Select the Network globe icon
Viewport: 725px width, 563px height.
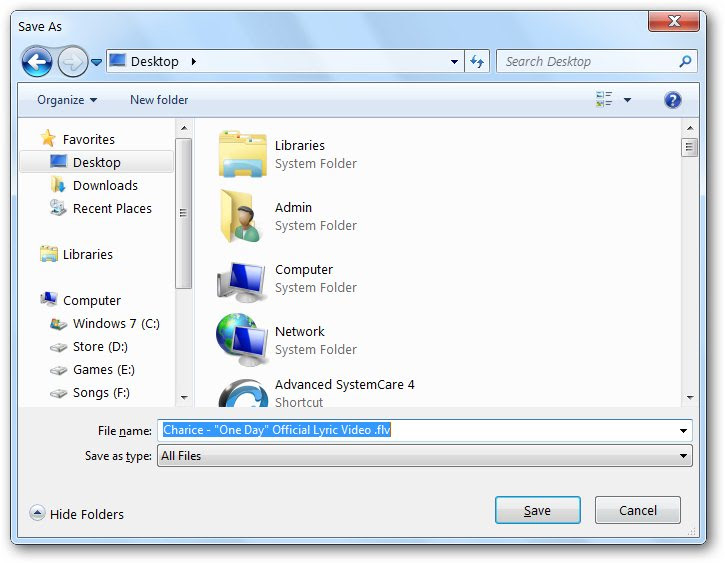241,338
